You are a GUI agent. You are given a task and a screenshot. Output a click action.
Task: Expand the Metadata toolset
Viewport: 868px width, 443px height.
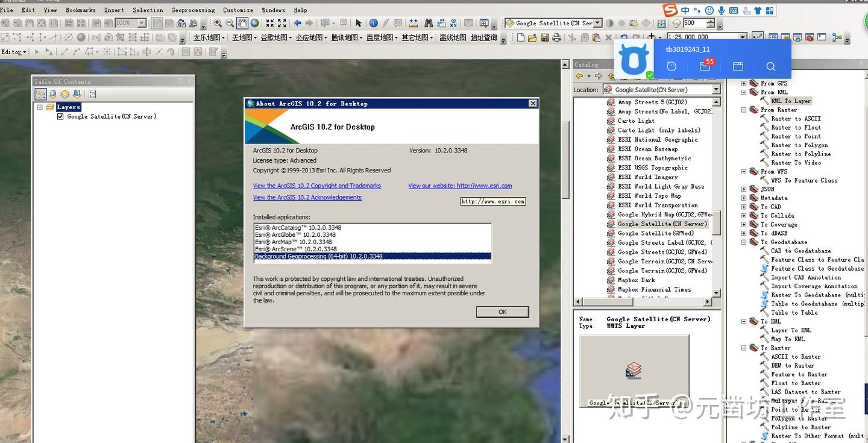click(x=744, y=198)
